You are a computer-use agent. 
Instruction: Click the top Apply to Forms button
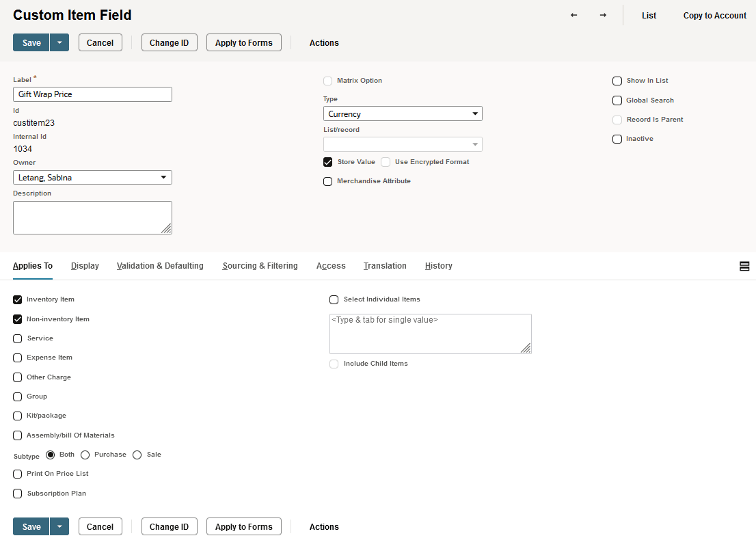tap(244, 42)
